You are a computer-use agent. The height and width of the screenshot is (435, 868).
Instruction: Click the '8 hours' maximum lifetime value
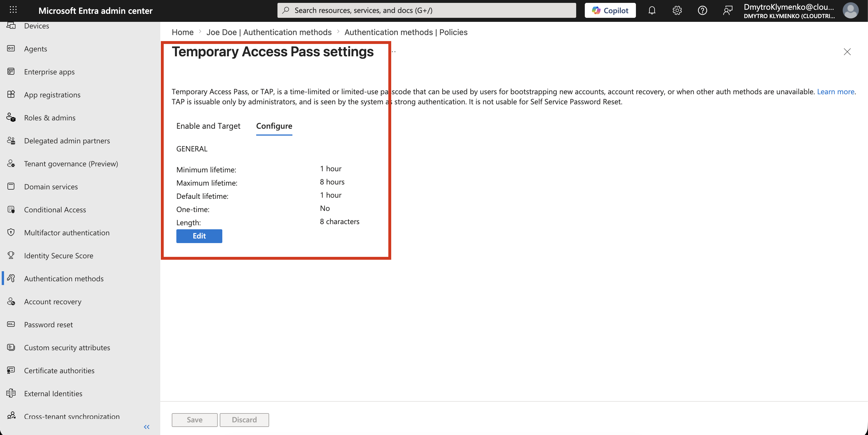click(332, 182)
